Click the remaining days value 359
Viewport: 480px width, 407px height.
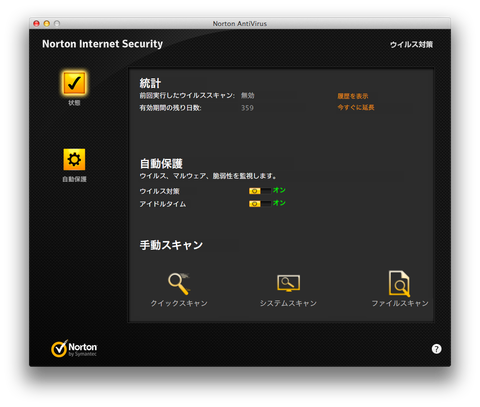pyautogui.click(x=247, y=108)
